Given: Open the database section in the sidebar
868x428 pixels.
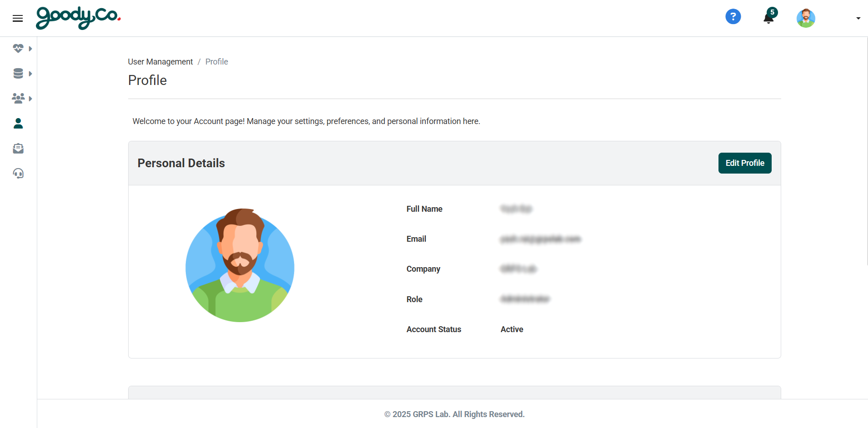Looking at the screenshot, I should point(18,73).
